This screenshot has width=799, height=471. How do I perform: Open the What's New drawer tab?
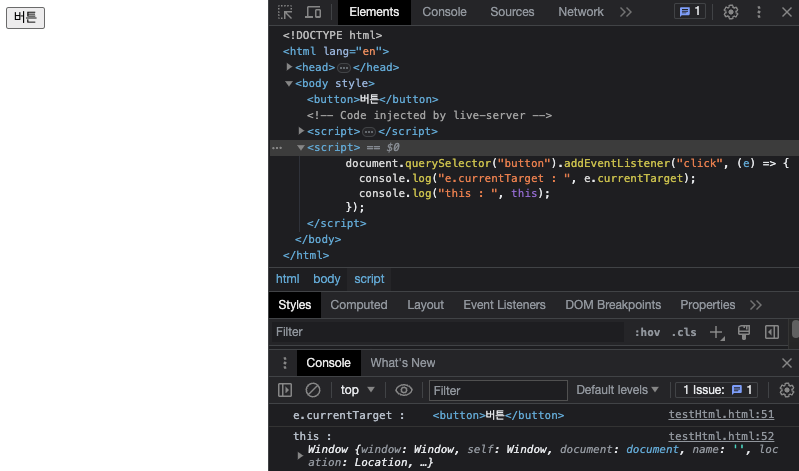403,363
